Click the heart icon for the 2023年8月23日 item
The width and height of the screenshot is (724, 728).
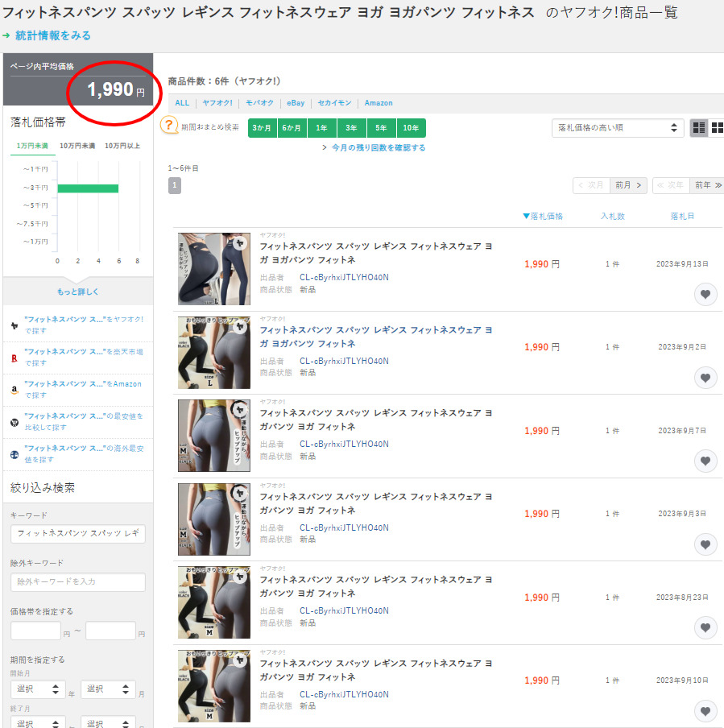coord(705,627)
